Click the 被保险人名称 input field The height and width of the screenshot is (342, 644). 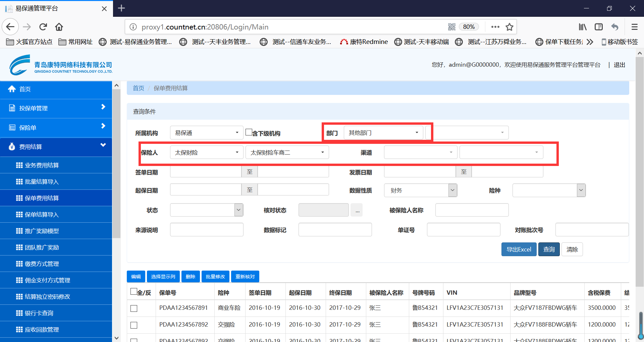[472, 210]
